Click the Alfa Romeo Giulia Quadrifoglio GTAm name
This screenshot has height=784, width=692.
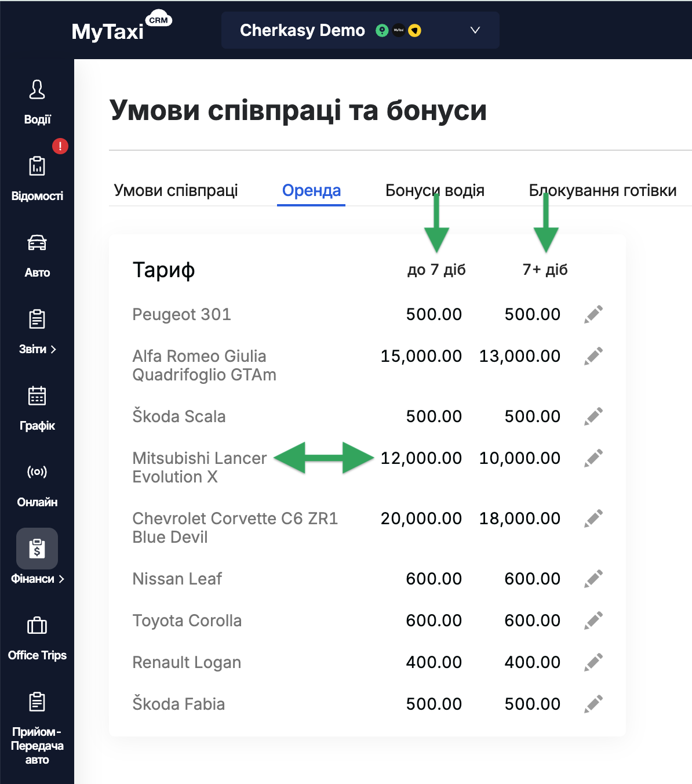pyautogui.click(x=204, y=365)
